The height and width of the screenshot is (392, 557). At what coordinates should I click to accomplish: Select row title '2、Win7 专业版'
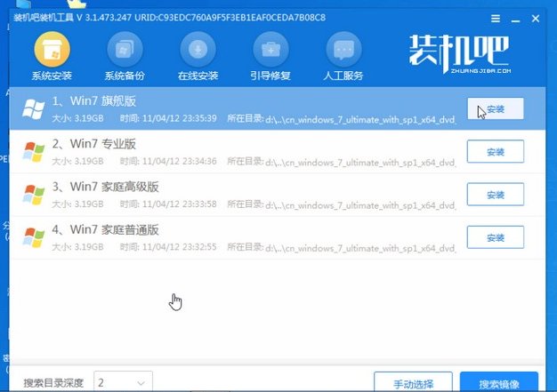pyautogui.click(x=94, y=144)
